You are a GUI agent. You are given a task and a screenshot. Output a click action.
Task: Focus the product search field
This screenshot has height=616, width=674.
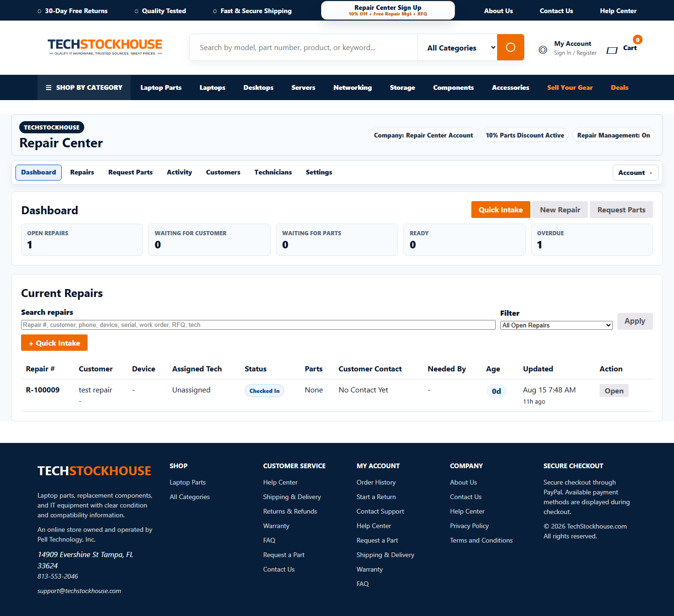tap(303, 47)
